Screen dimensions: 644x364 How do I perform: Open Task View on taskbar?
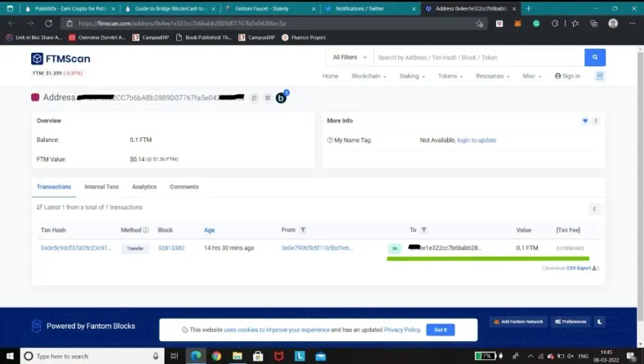pos(174,356)
